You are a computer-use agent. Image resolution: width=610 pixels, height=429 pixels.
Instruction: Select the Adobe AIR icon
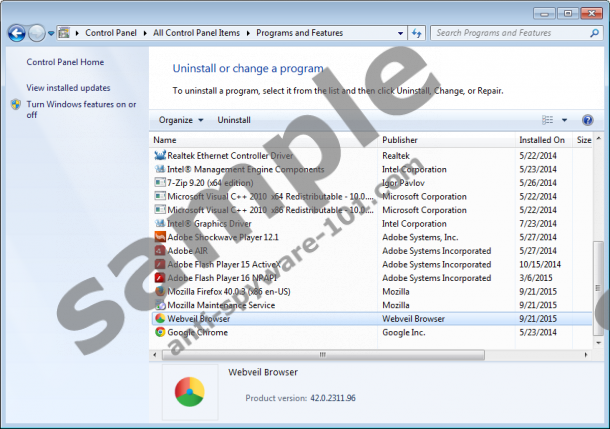[160, 250]
